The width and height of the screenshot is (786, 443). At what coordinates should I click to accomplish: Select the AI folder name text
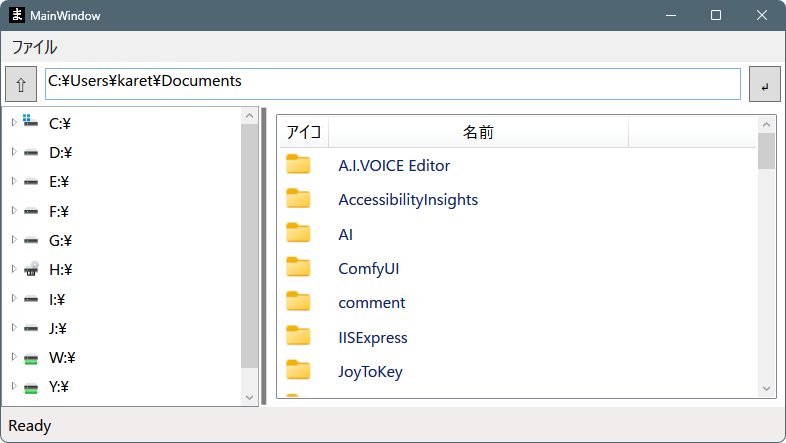[345, 234]
